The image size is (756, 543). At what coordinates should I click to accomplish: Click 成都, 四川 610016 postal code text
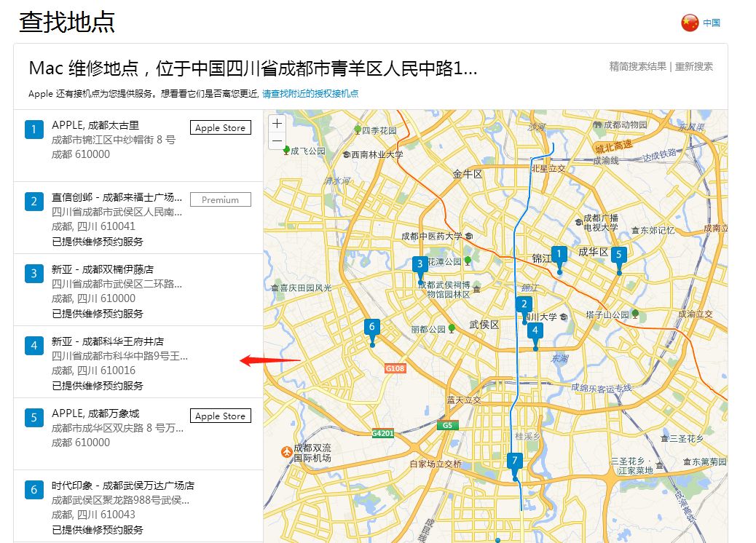click(93, 370)
